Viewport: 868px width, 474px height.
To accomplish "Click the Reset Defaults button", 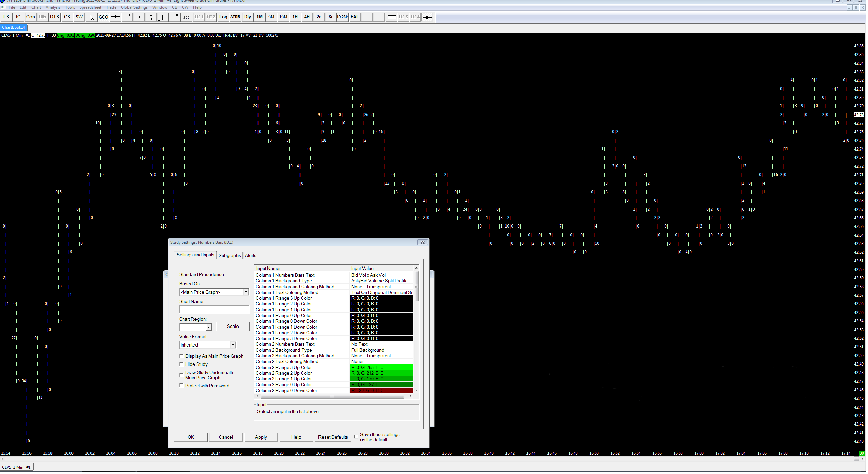I will click(333, 438).
